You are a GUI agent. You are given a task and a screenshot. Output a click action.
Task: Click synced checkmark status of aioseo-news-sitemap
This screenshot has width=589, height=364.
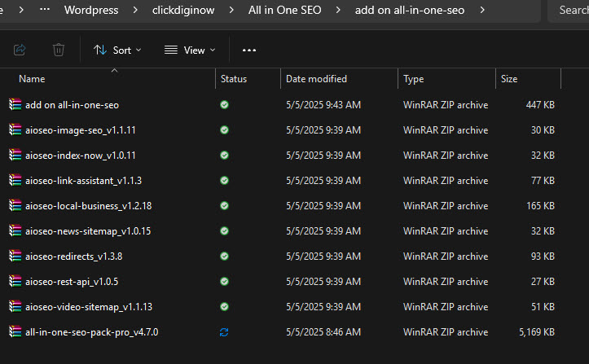pyautogui.click(x=224, y=231)
